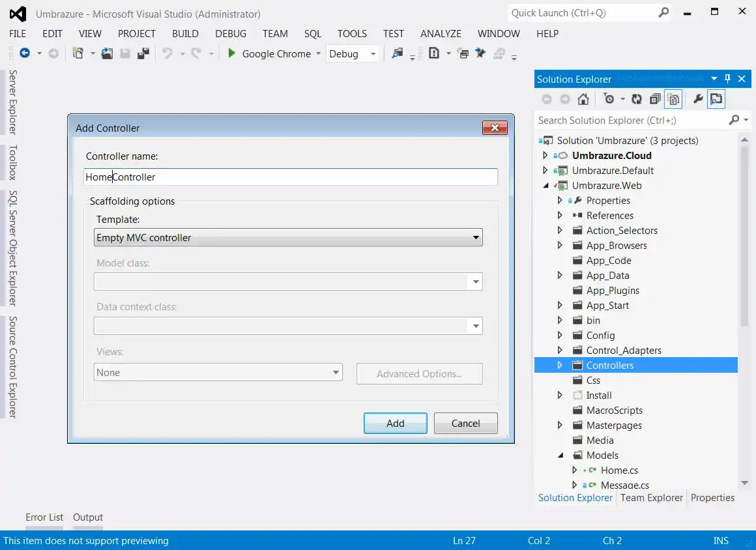Switch to the Properties tab
This screenshot has height=550, width=756.
click(x=712, y=497)
